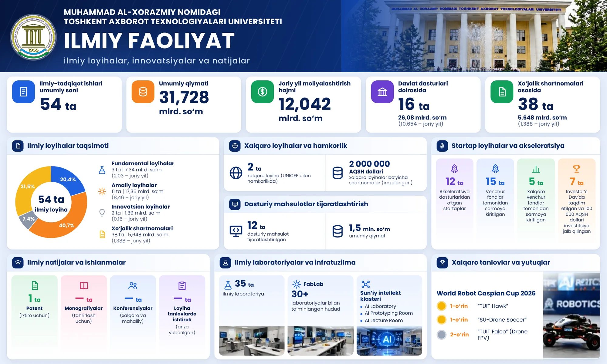607x364 pixels.
Task: Click the Ilmiy loyihalar taqsimoti section heading
Action: click(x=68, y=146)
